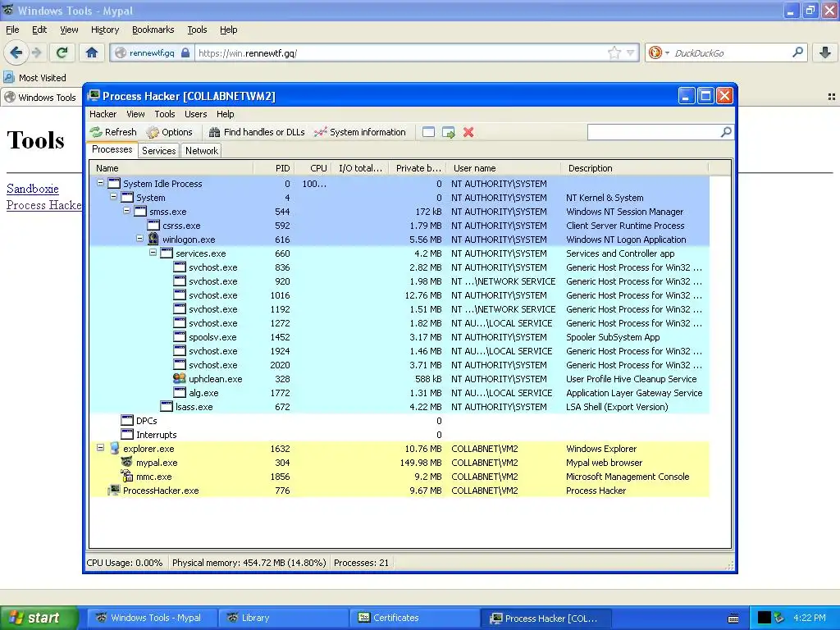This screenshot has width=840, height=630.
Task: Bookmark page with the star icon
Action: point(614,52)
